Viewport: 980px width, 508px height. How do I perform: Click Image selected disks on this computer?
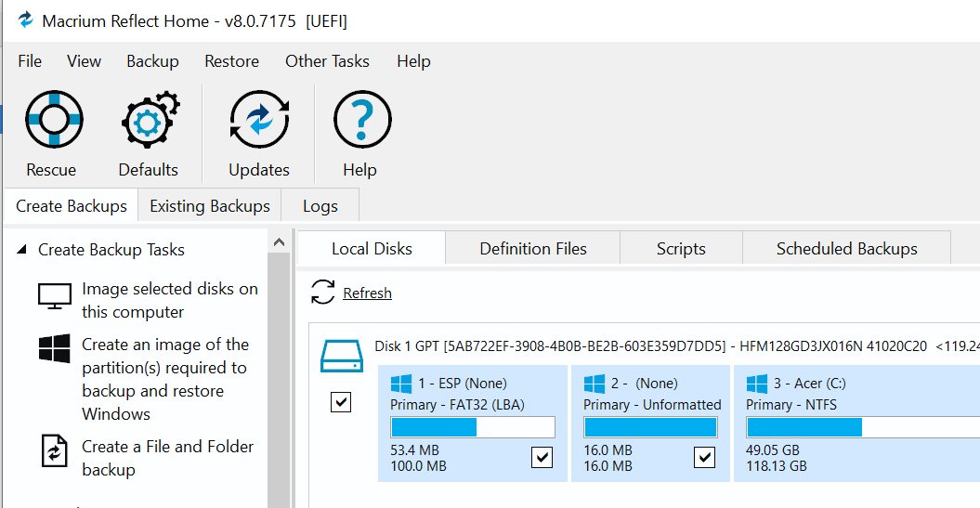(169, 301)
